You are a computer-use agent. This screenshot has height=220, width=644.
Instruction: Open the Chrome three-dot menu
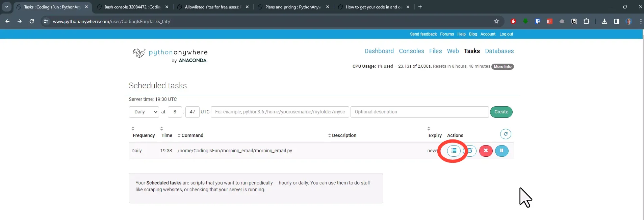(641, 21)
